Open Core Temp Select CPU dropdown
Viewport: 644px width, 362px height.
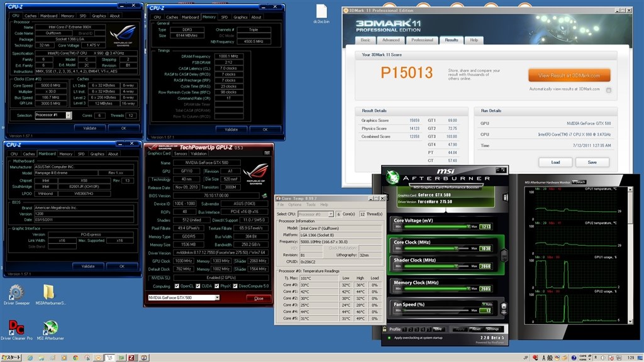tap(331, 214)
